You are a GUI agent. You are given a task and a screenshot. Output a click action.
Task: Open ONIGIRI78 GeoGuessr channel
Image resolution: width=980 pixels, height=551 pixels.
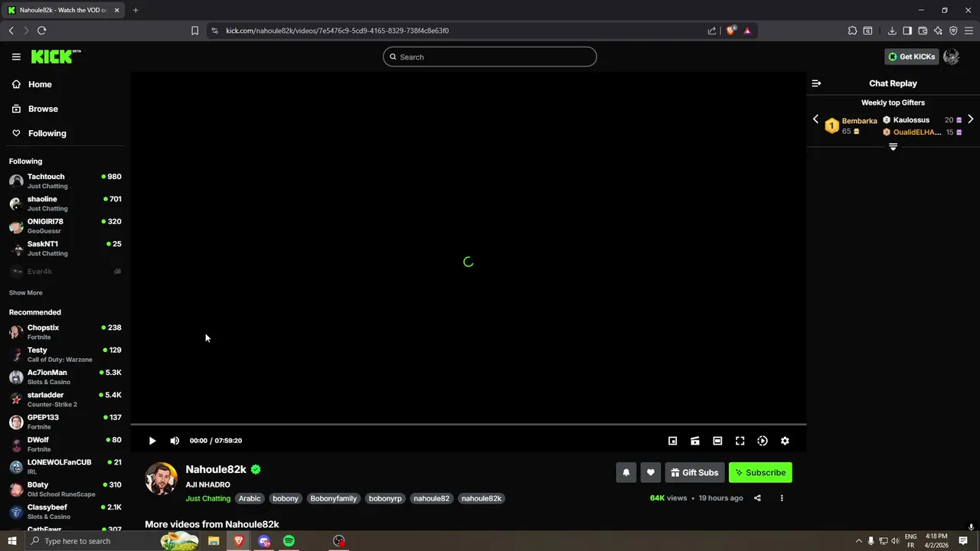click(x=65, y=226)
